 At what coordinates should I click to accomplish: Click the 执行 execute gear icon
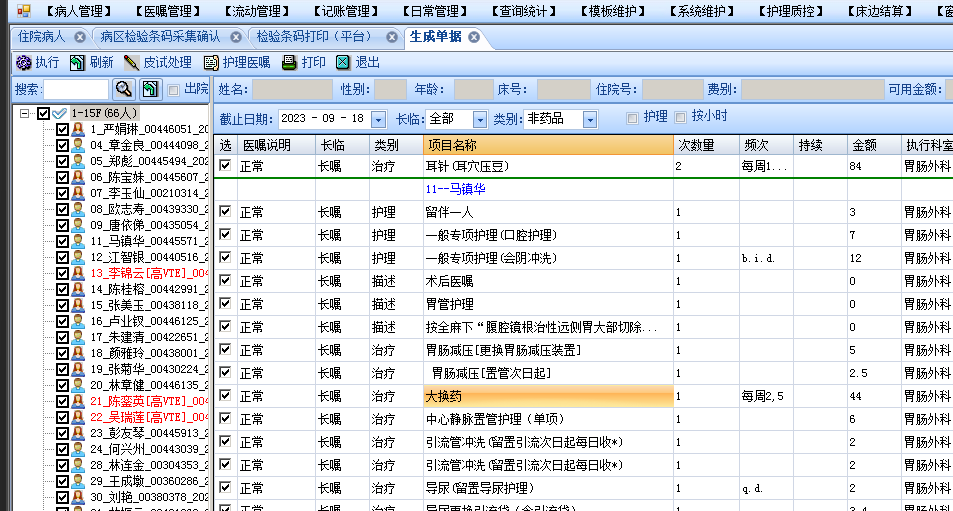(24, 63)
